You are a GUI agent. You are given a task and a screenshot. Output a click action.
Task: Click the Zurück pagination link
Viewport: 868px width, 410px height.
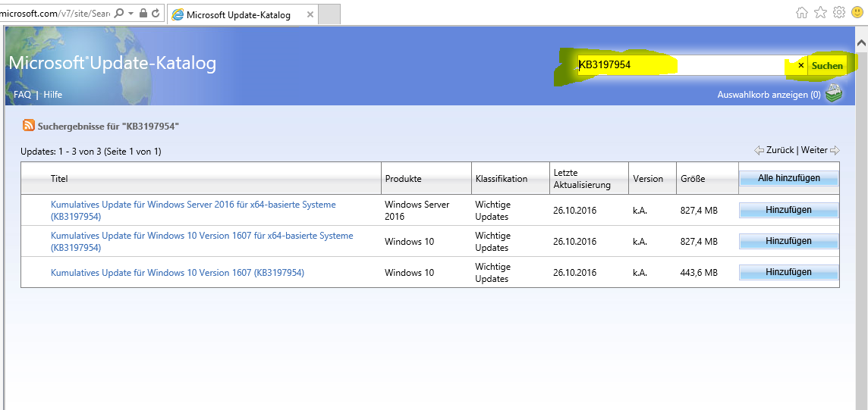click(780, 150)
